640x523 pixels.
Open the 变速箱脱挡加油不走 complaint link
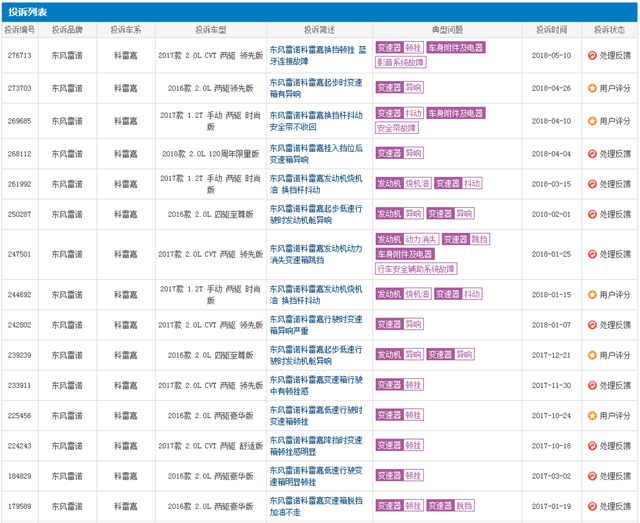point(316,506)
